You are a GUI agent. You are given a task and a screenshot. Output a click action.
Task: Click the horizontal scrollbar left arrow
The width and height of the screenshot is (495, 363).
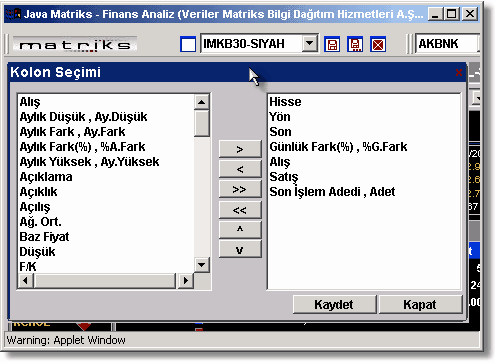pyautogui.click(x=25, y=281)
